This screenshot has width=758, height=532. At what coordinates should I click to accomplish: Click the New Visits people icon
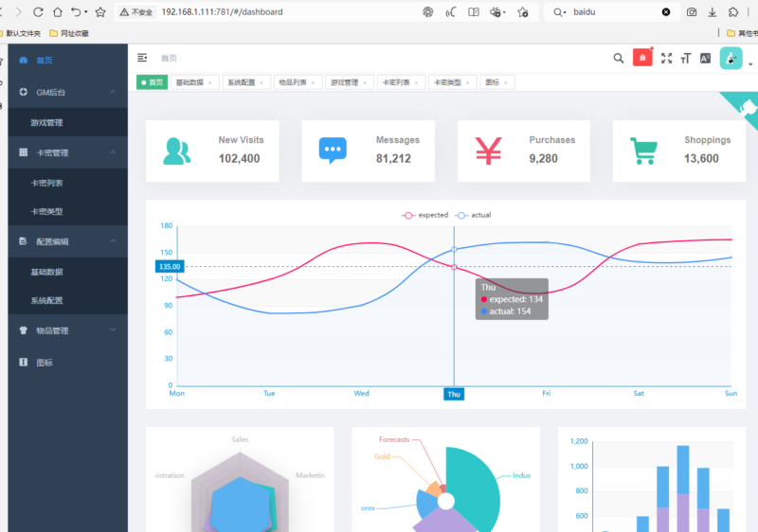176,151
